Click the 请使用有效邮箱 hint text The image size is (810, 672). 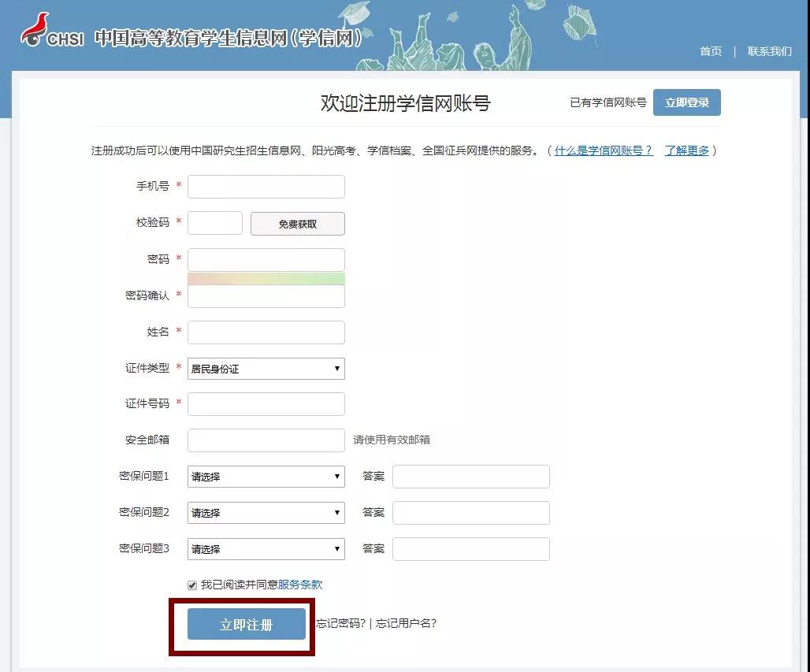tap(392, 440)
